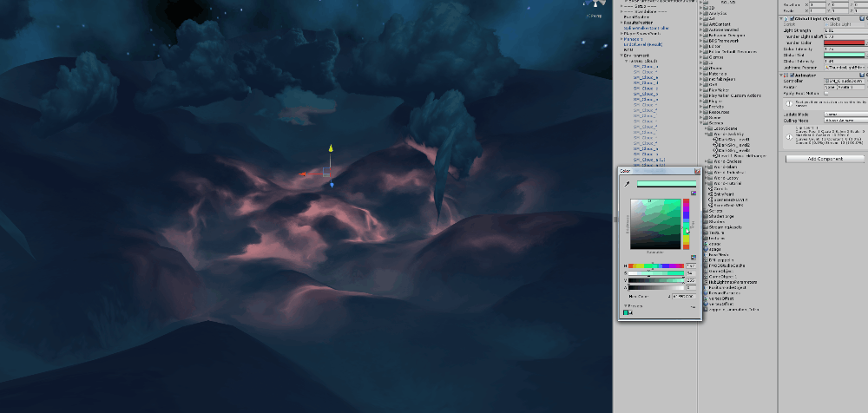Open presets options menu in Color window
Viewport: 868px width, 413px height.
693,307
